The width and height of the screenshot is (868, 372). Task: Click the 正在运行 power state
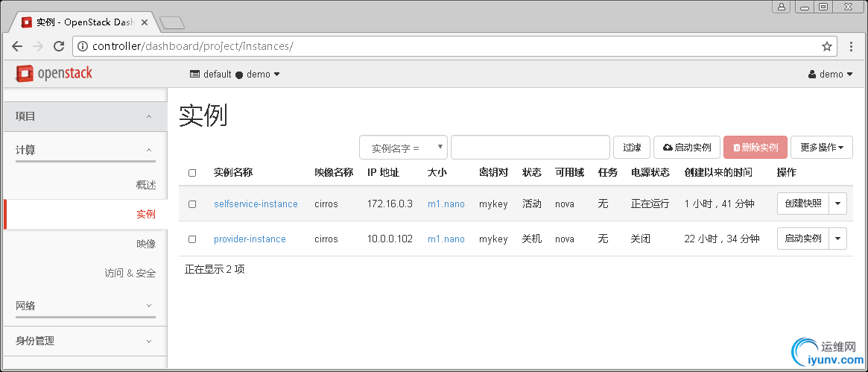[x=650, y=204]
